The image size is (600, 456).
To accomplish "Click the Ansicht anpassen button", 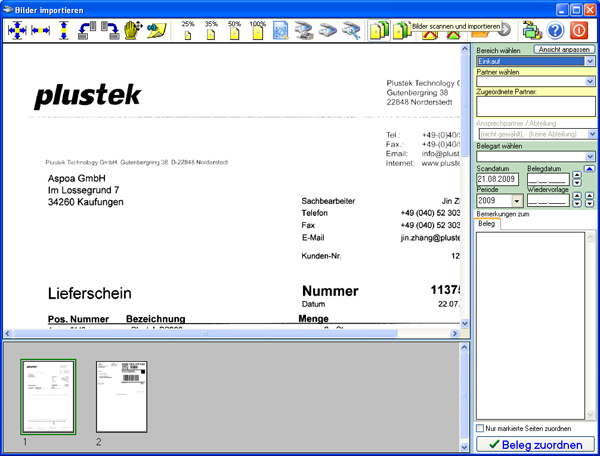I will (564, 49).
